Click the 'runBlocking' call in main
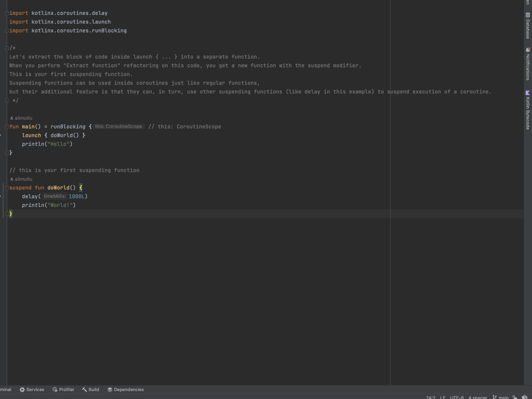 click(x=68, y=127)
